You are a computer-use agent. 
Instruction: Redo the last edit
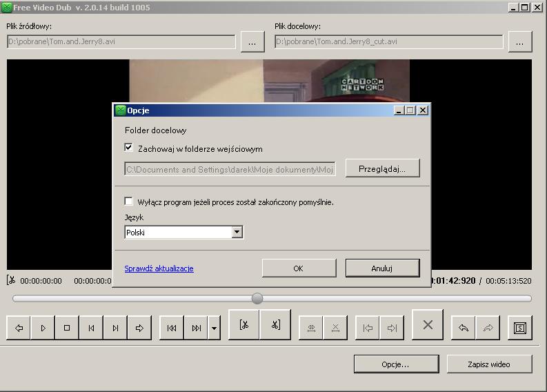488,328
